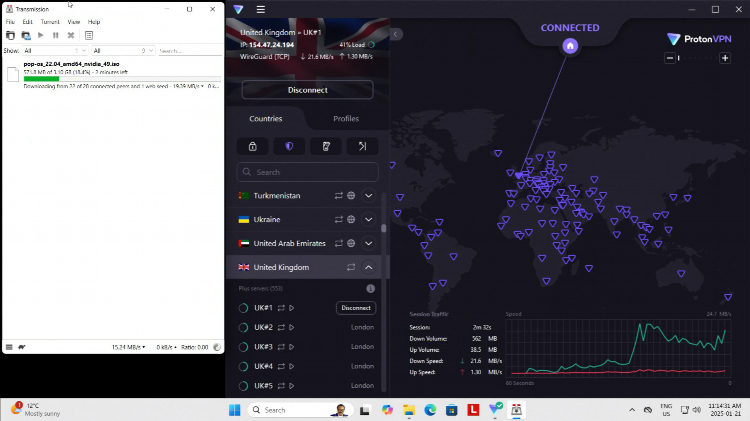Click the server list scrollbar thumb
Viewport: 750px width, 421px height.
[384, 228]
